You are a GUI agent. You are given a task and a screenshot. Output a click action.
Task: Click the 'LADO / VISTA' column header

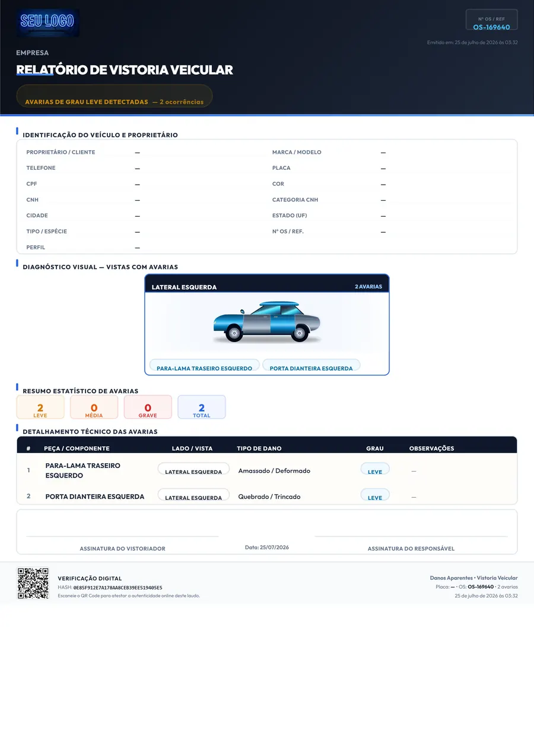(192, 448)
